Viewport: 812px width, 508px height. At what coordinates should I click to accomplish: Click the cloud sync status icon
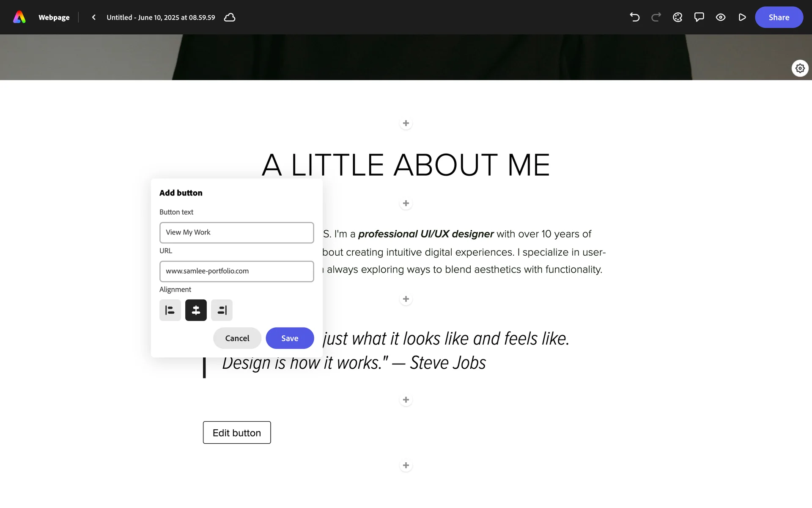pos(230,17)
